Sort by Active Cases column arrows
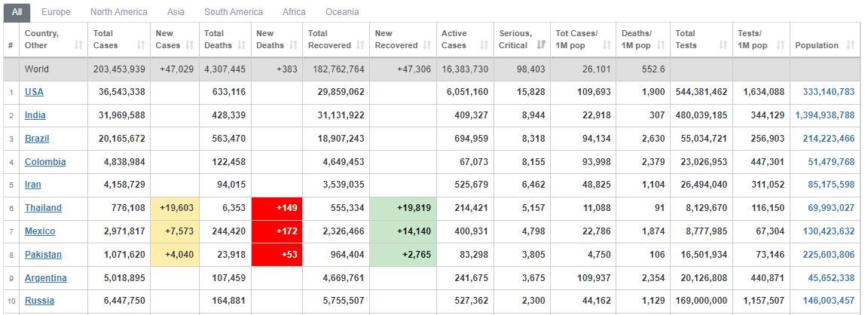The width and height of the screenshot is (868, 315). coord(484,45)
